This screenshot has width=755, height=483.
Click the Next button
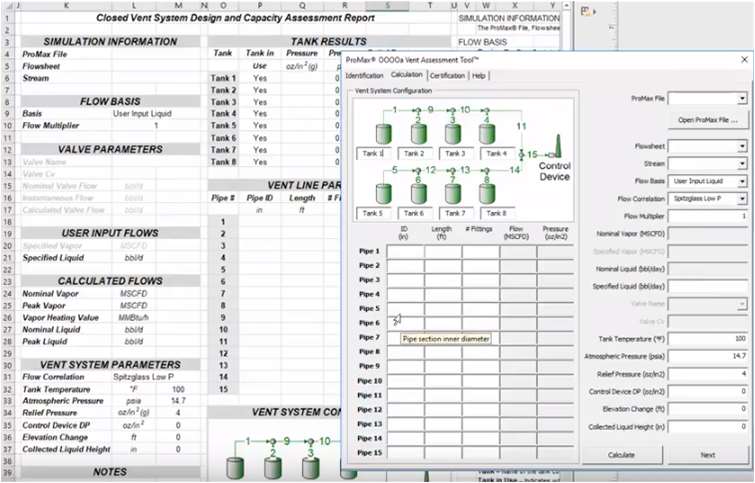coord(707,455)
